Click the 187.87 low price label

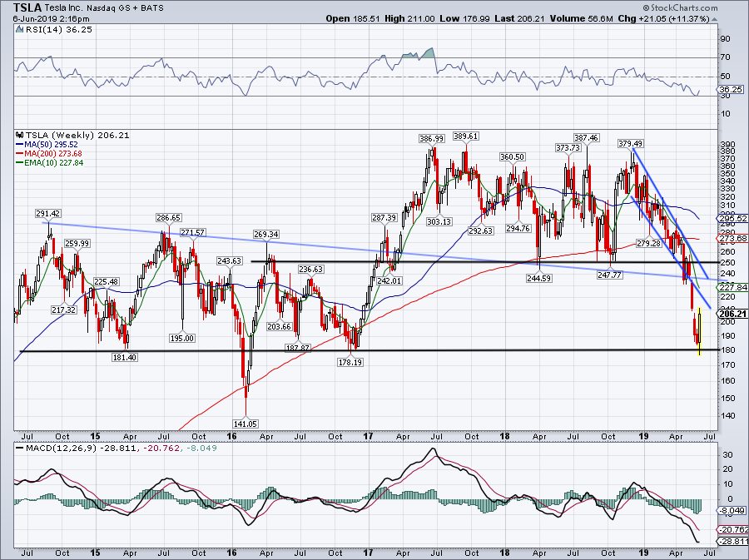[298, 348]
